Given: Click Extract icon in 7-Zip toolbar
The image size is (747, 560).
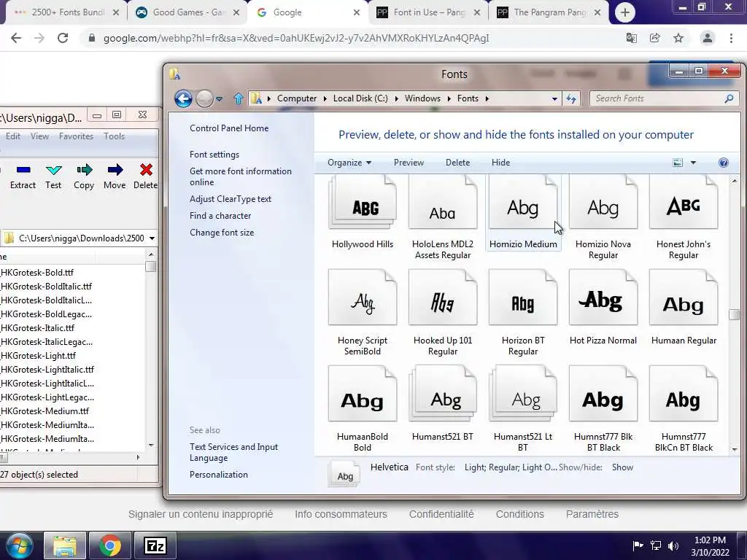Looking at the screenshot, I should coord(23,170).
